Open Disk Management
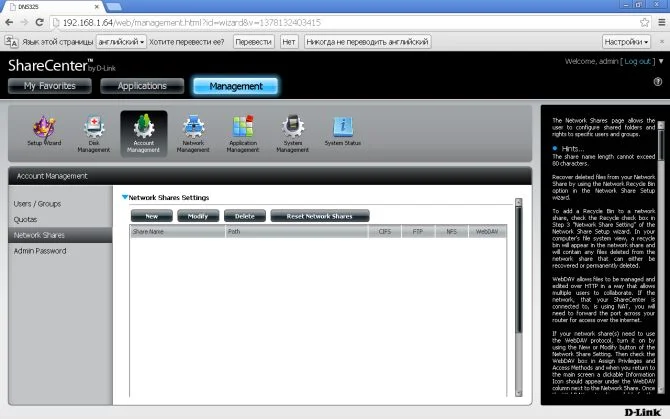Screen dimensions: 670x419 (93, 132)
